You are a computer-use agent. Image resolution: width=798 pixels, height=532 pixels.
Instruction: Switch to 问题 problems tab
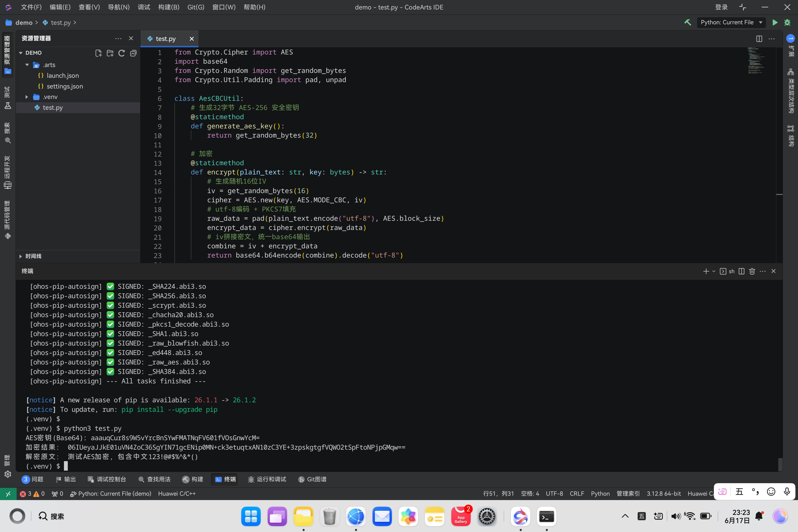pyautogui.click(x=32, y=479)
